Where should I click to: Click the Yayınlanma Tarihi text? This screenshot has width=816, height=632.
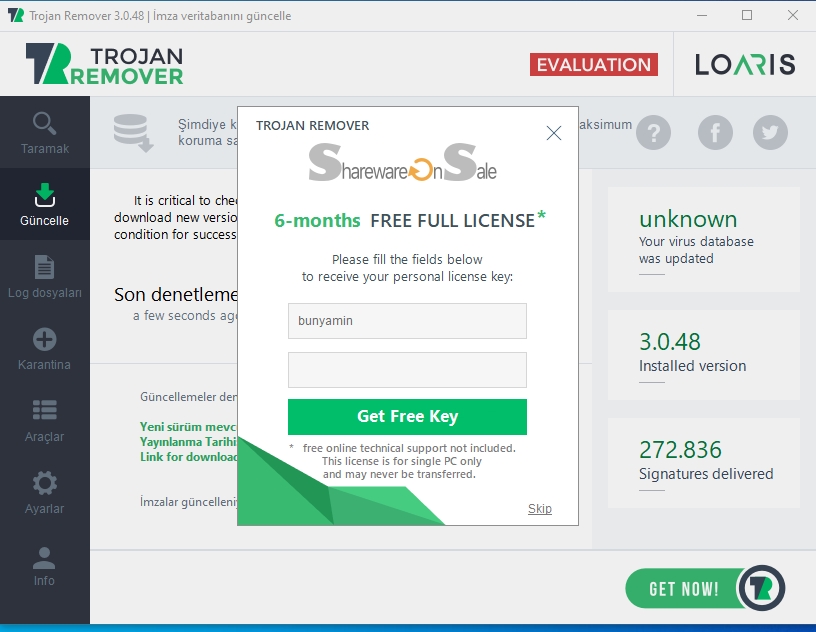188,442
